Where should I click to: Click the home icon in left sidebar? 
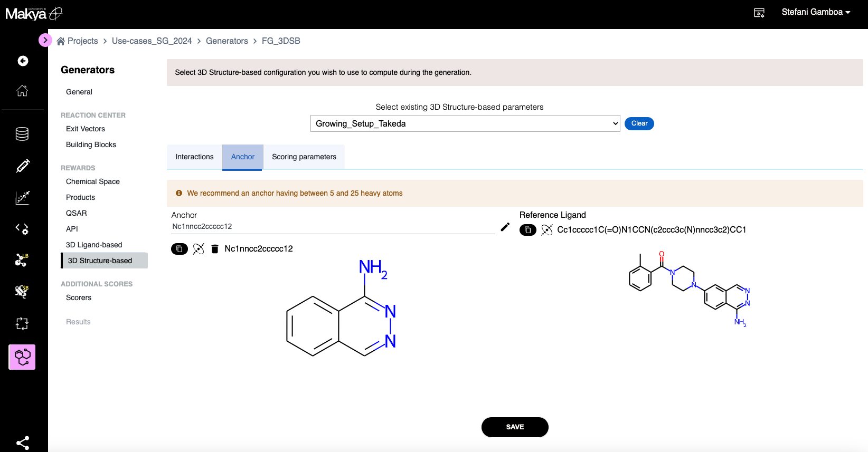pyautogui.click(x=22, y=91)
